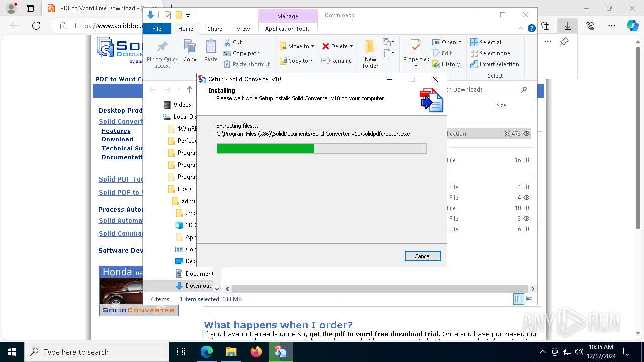Copy path of the selected file

click(x=242, y=53)
